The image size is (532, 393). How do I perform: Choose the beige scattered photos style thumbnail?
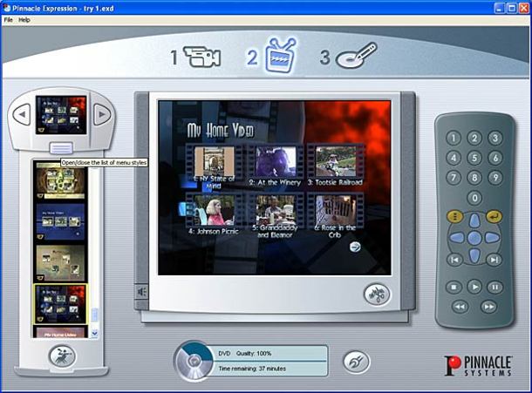pyautogui.click(x=61, y=262)
